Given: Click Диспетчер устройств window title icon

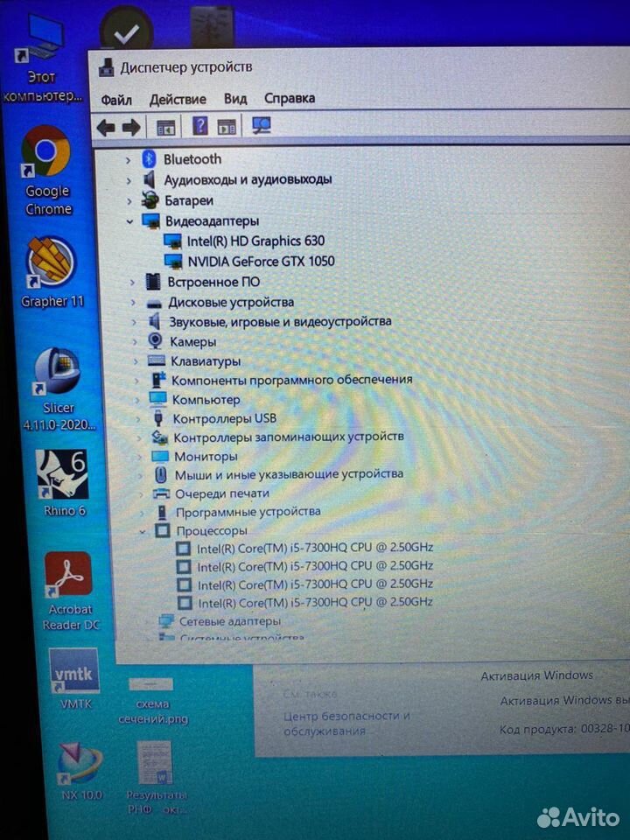Looking at the screenshot, I should [x=107, y=68].
